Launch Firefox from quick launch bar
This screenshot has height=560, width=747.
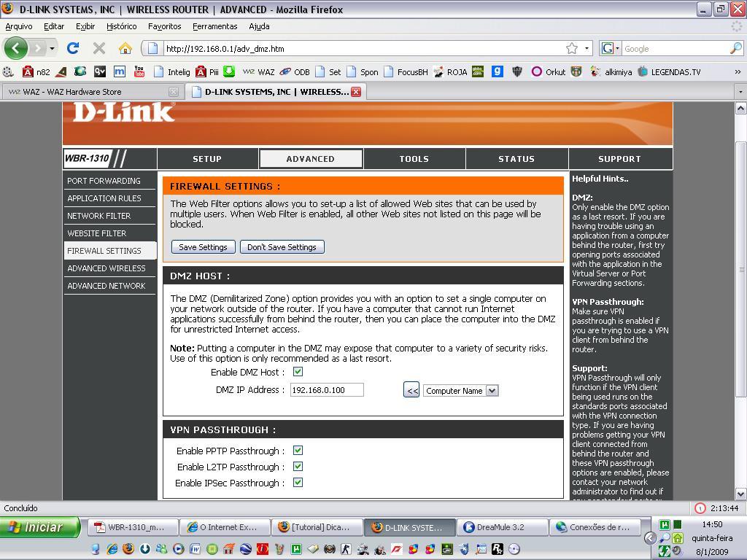point(128,549)
